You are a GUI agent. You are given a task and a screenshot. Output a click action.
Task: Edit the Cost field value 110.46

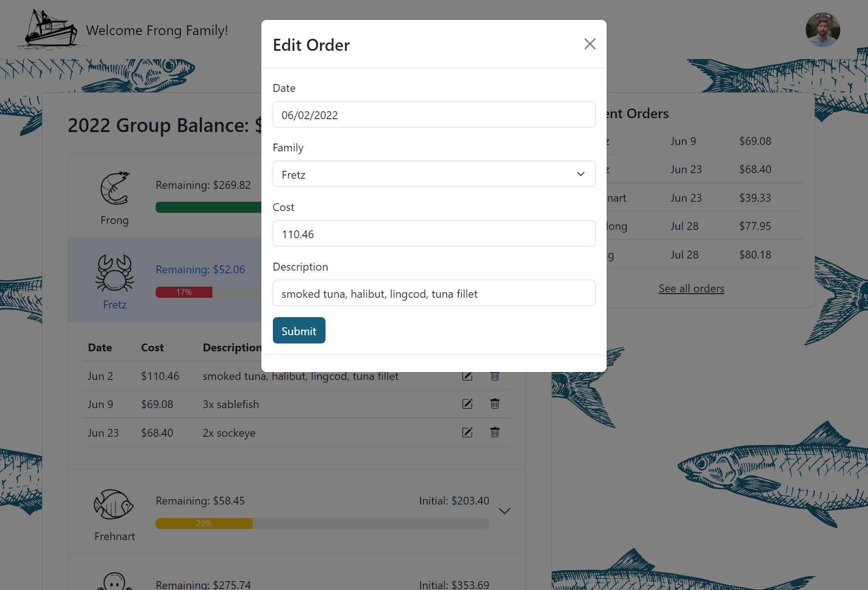pyautogui.click(x=433, y=234)
